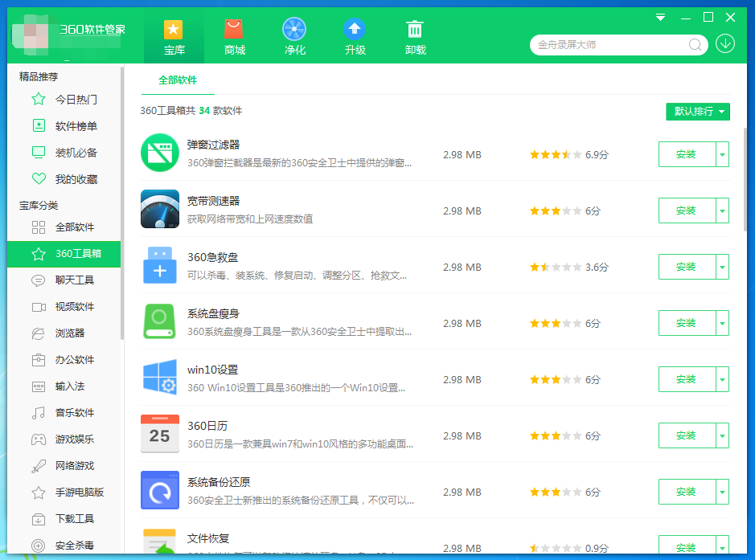Viewport: 755px width, 560px height.
Task: Switch to the 全部软件 tab
Action: (x=178, y=80)
